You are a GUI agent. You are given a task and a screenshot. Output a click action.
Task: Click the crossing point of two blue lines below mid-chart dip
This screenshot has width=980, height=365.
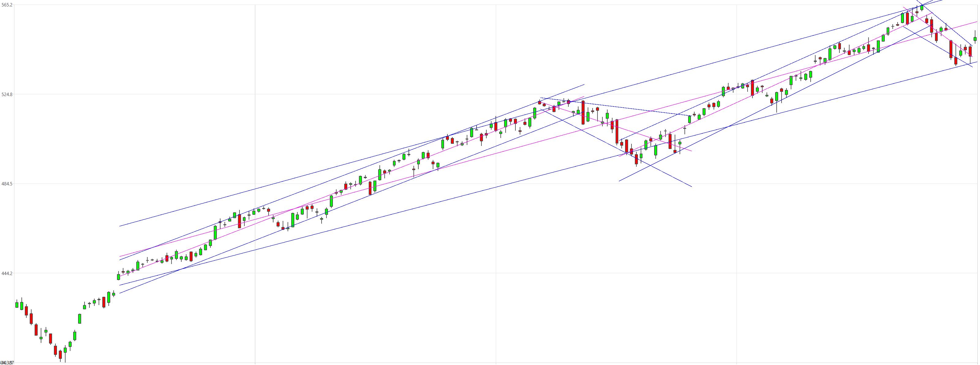tap(651, 166)
